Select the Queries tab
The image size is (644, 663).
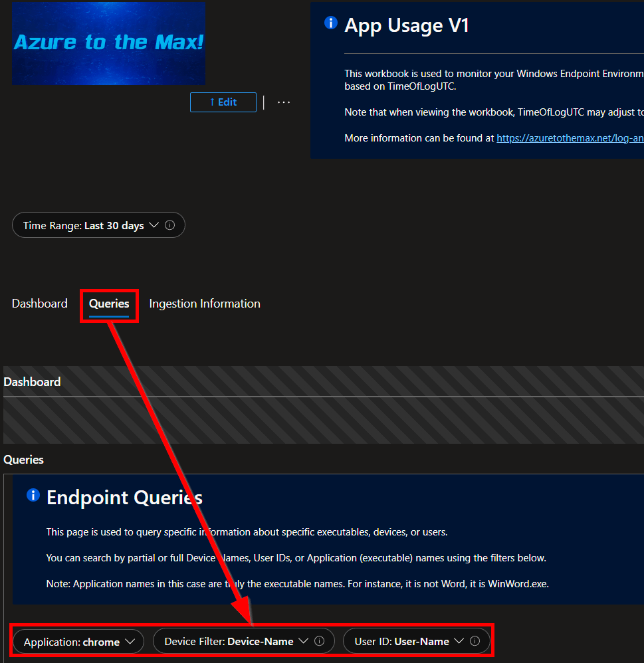tap(109, 304)
